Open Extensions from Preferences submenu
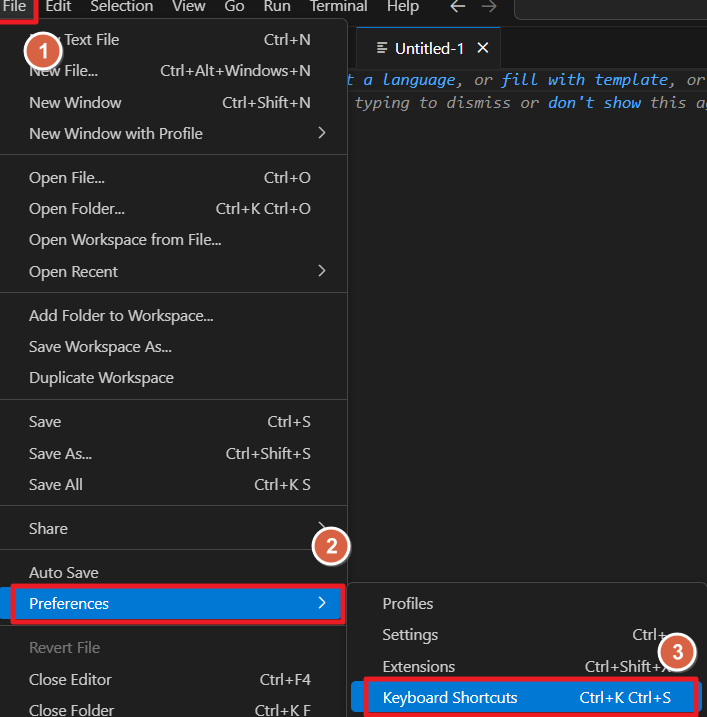The height and width of the screenshot is (717, 707). coord(526,667)
